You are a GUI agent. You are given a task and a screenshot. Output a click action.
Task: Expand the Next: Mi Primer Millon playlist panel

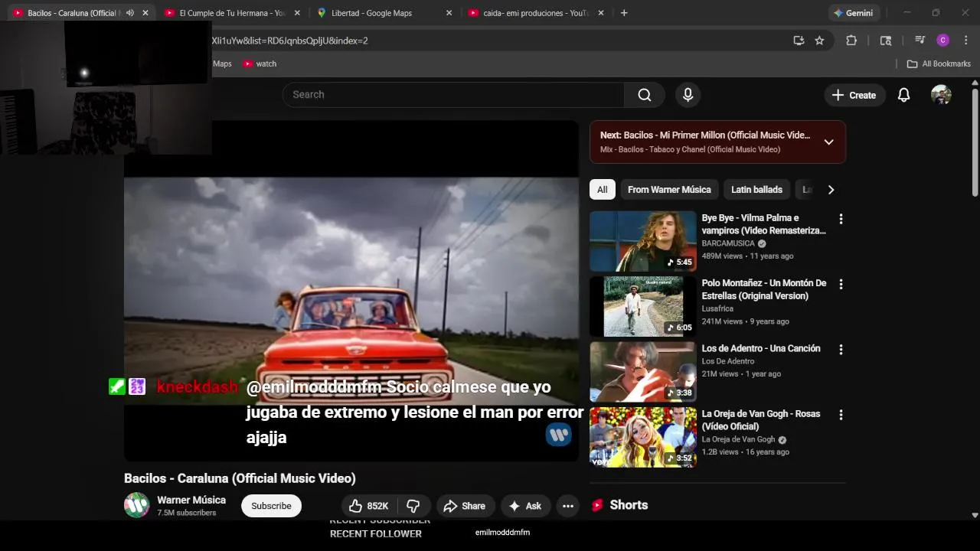[x=828, y=142]
